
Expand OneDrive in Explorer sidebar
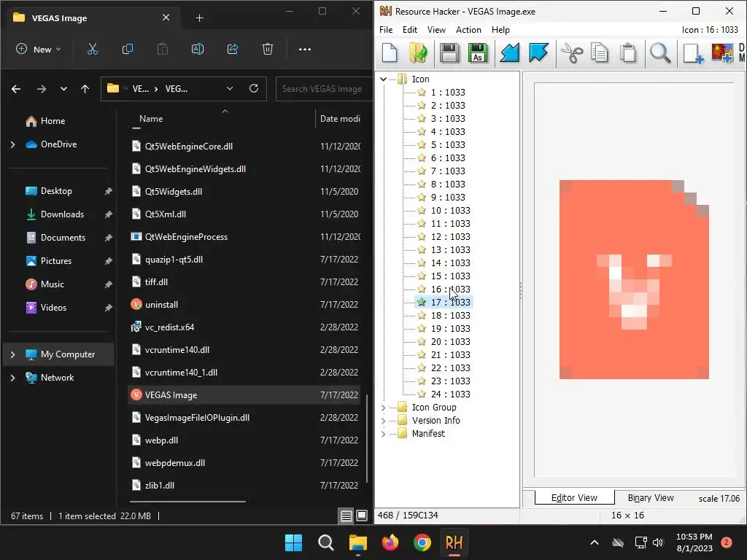pyautogui.click(x=13, y=144)
